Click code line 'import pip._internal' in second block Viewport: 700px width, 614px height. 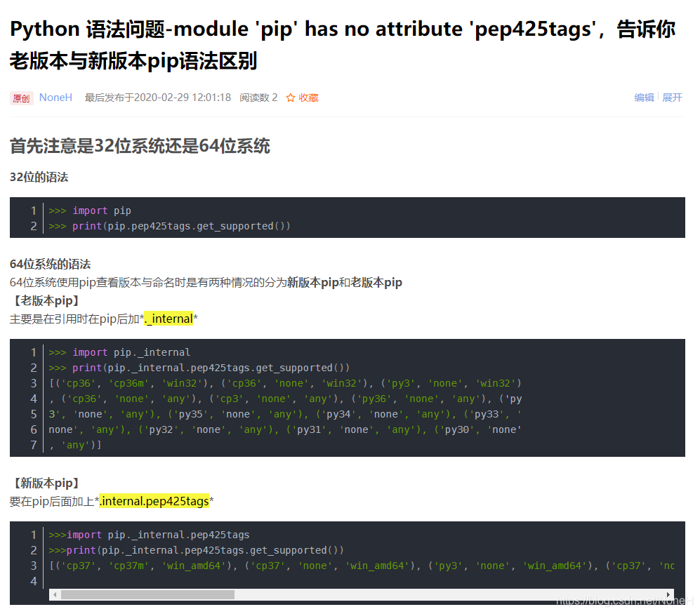click(119, 352)
